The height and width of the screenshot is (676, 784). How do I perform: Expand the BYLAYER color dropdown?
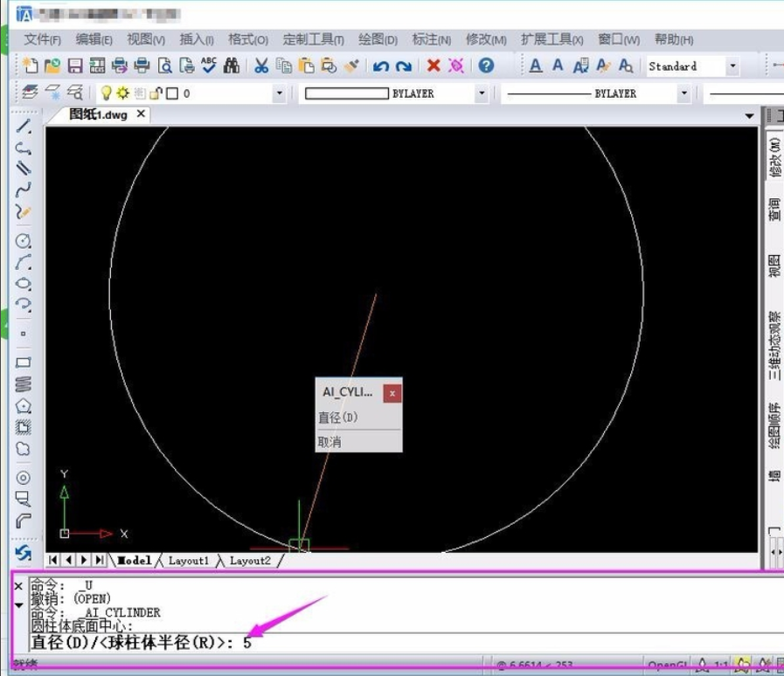pyautogui.click(x=482, y=93)
